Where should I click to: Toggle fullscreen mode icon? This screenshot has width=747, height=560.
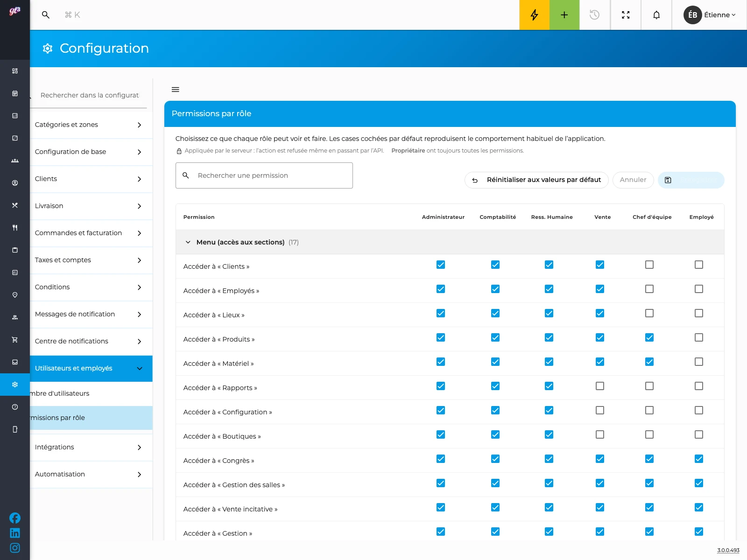coord(626,15)
